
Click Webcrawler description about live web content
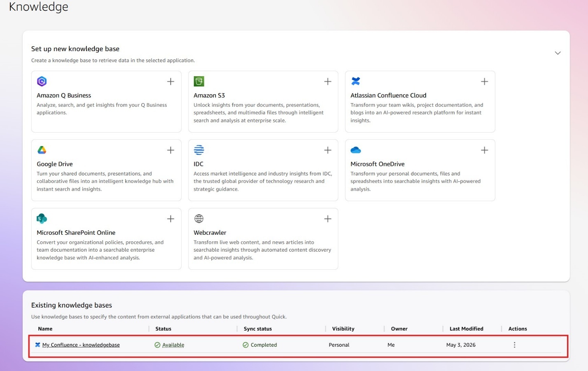(x=262, y=250)
